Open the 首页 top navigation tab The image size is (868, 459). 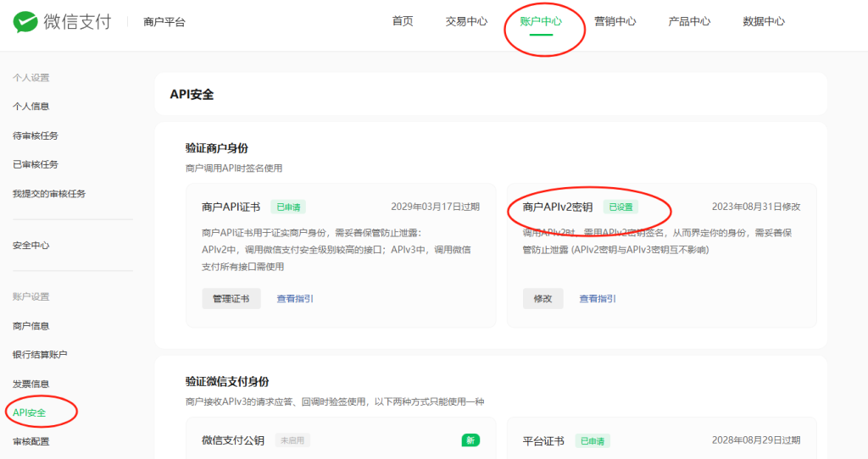pyautogui.click(x=403, y=21)
